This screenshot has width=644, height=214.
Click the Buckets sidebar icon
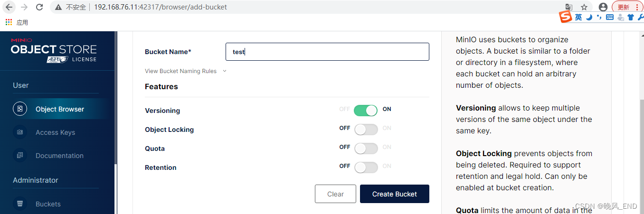20,204
